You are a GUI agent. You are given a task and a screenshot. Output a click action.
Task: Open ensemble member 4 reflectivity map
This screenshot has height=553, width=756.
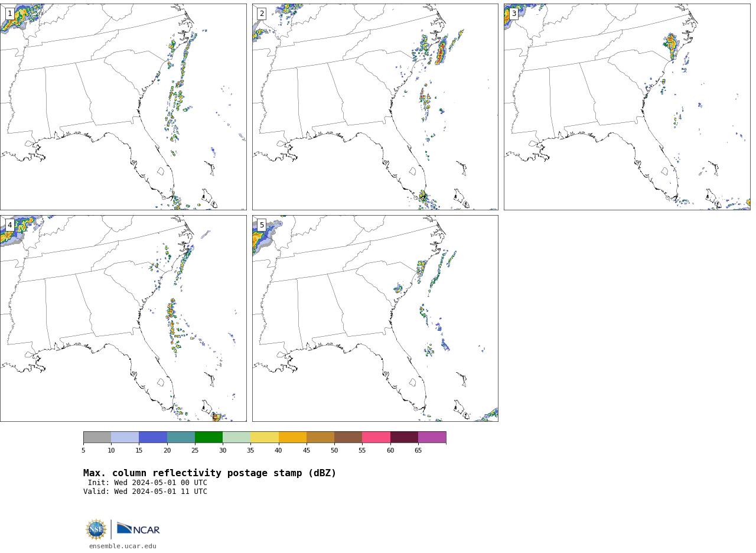pyautogui.click(x=123, y=318)
